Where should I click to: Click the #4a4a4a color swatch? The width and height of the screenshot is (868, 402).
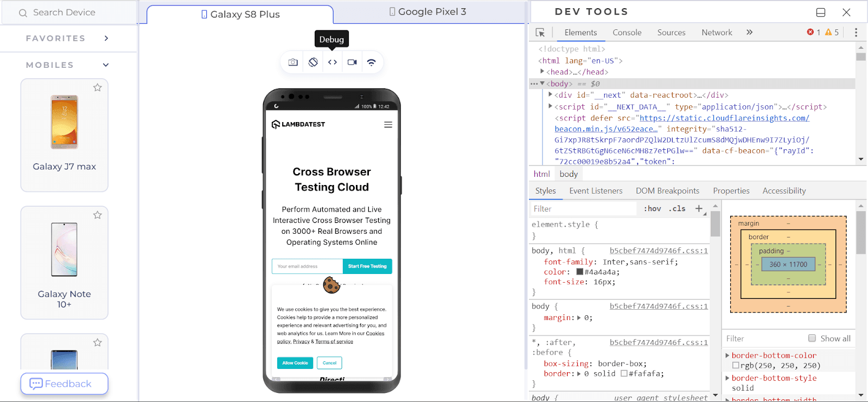579,272
